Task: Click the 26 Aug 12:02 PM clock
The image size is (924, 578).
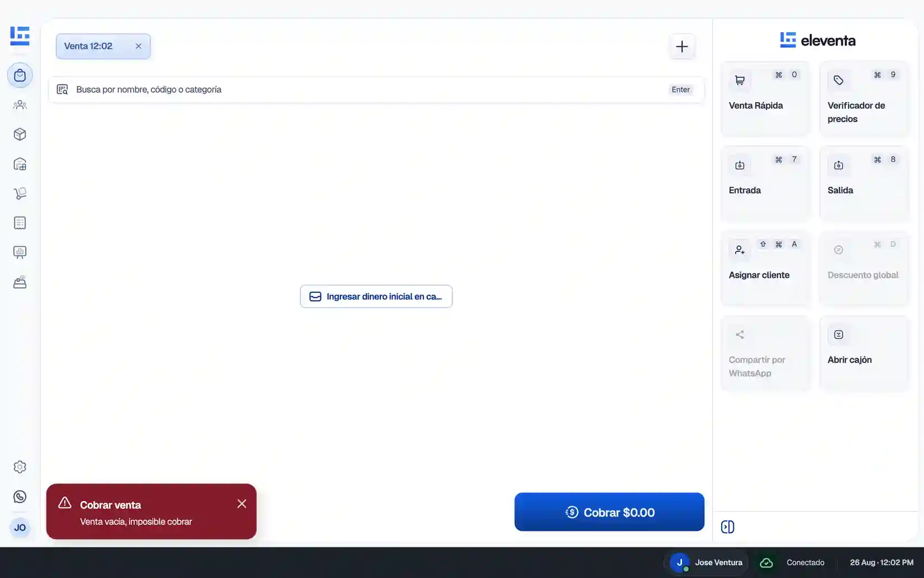Action: (881, 562)
